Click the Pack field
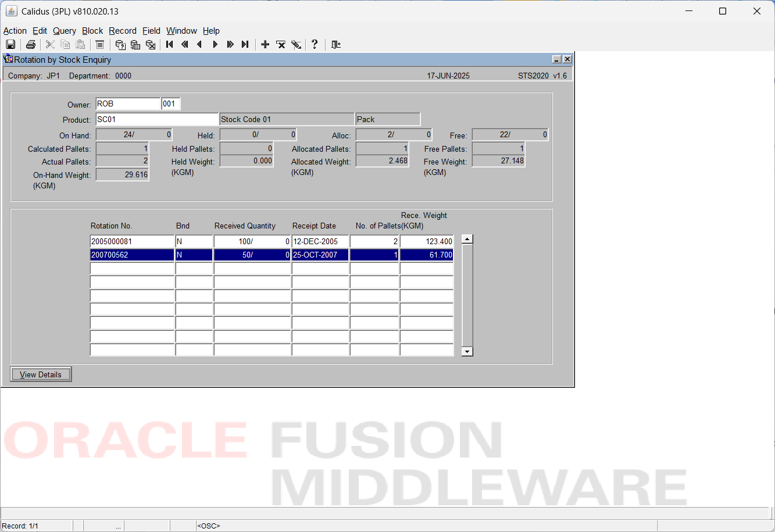This screenshot has width=775, height=532. pyautogui.click(x=388, y=119)
